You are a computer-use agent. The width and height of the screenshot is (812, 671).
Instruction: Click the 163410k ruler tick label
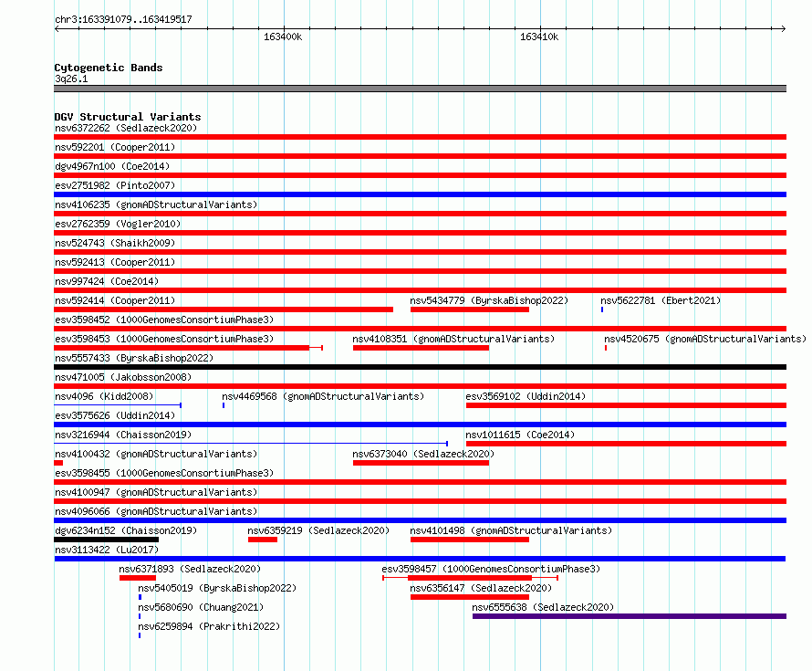[539, 37]
